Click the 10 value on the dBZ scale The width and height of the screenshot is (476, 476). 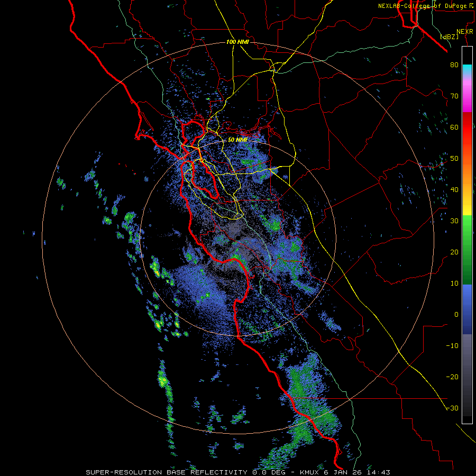[x=454, y=283]
